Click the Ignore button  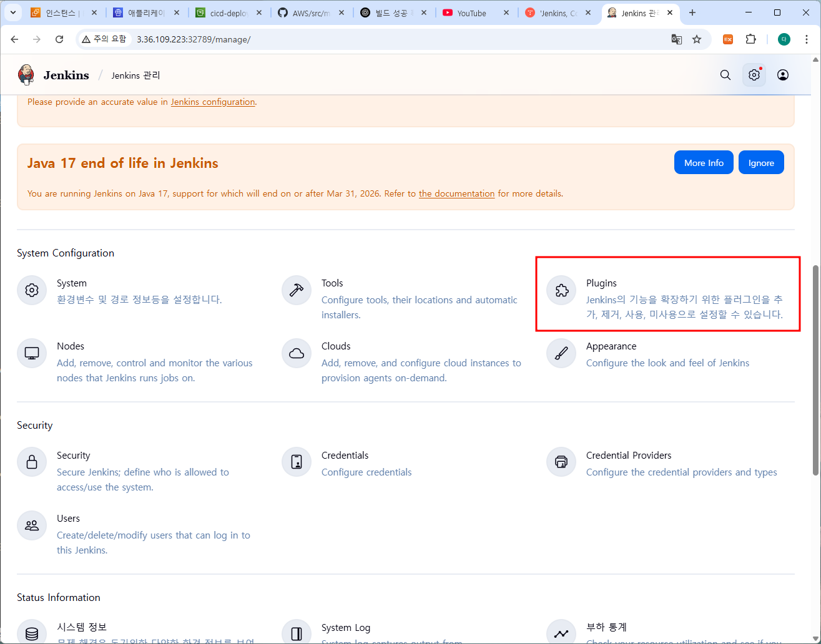(761, 163)
